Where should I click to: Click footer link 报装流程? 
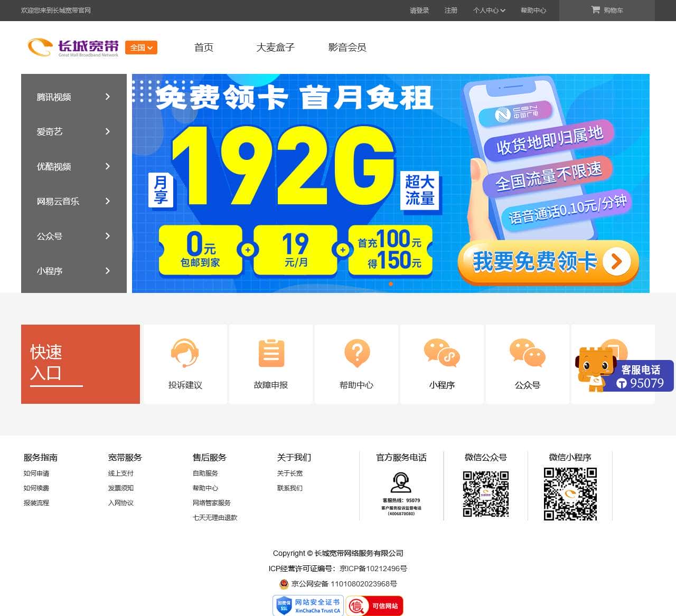click(36, 503)
